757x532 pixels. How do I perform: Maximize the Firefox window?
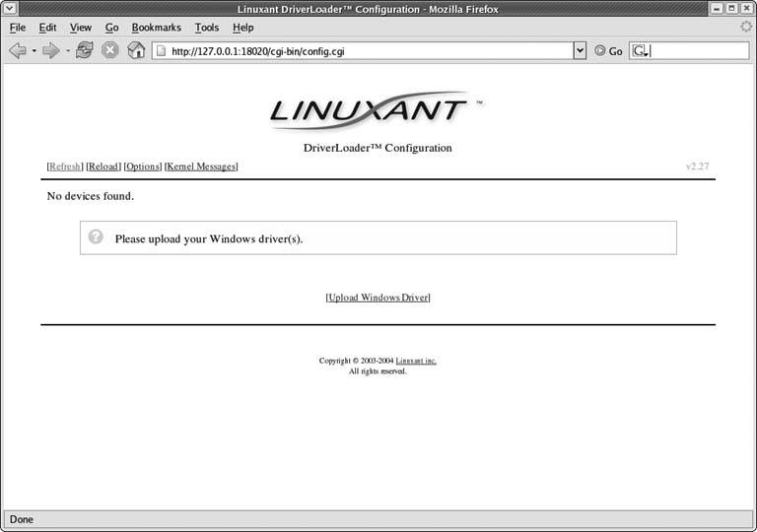pyautogui.click(x=732, y=8)
